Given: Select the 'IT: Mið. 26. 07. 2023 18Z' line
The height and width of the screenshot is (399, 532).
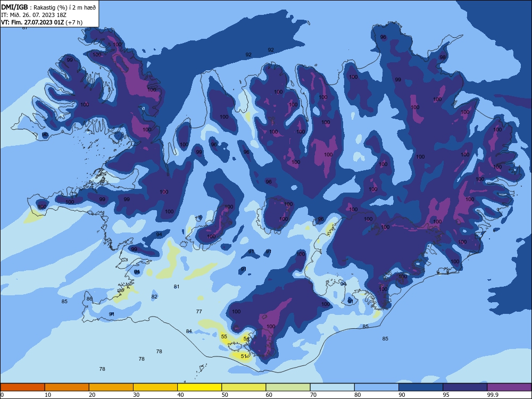Looking at the screenshot, I should click(x=33, y=15).
